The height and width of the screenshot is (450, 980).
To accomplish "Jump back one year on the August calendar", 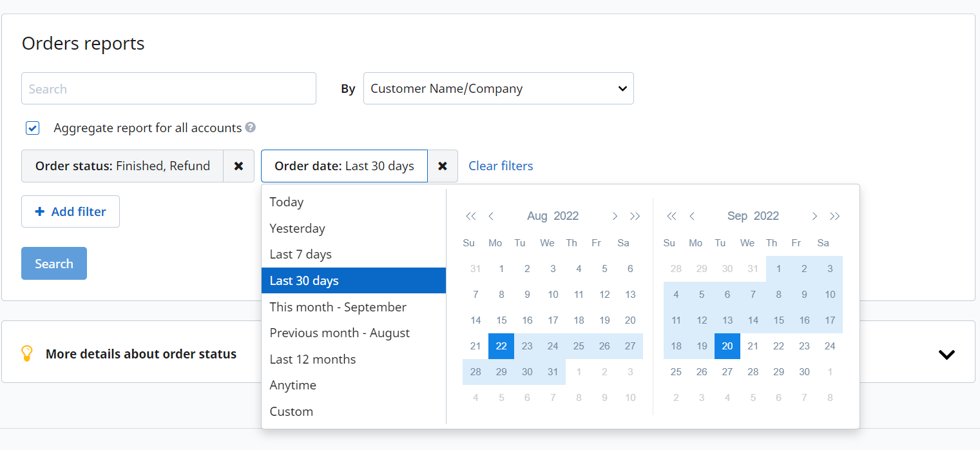I will point(471,216).
